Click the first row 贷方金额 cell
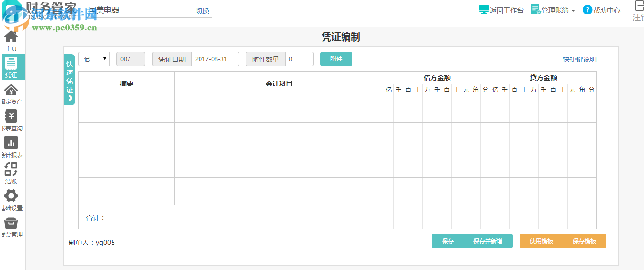This screenshot has width=644, height=273. pos(543,109)
